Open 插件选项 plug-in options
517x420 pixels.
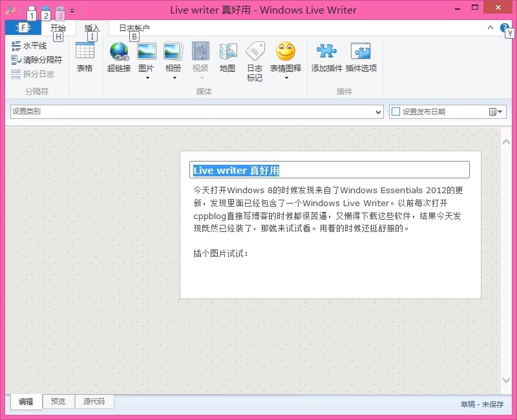(x=361, y=57)
